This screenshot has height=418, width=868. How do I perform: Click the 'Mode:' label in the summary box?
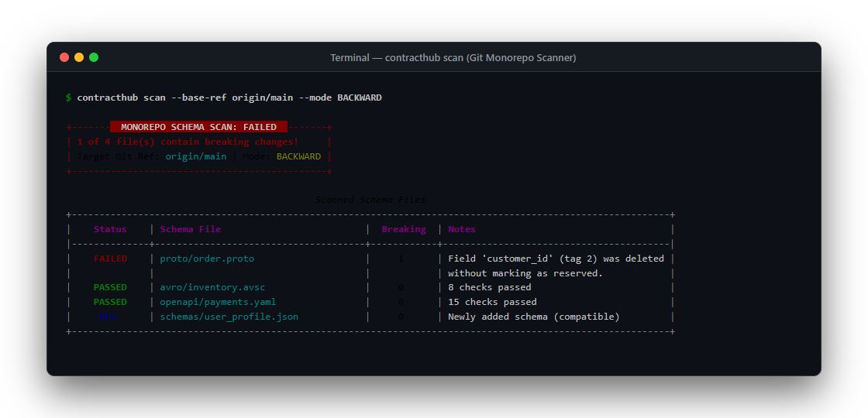[257, 156]
